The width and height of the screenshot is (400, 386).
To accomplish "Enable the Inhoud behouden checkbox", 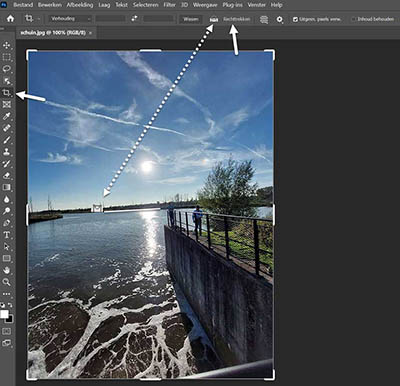I will point(353,19).
